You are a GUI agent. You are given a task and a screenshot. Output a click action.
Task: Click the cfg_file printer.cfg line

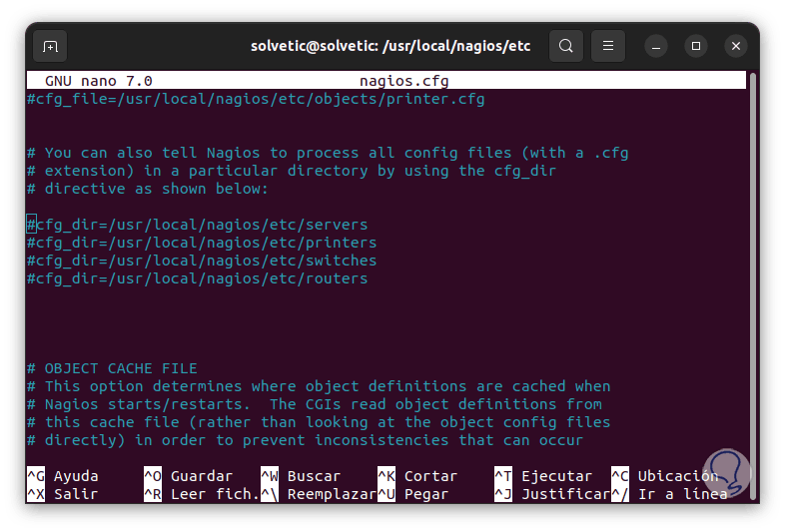click(x=256, y=99)
